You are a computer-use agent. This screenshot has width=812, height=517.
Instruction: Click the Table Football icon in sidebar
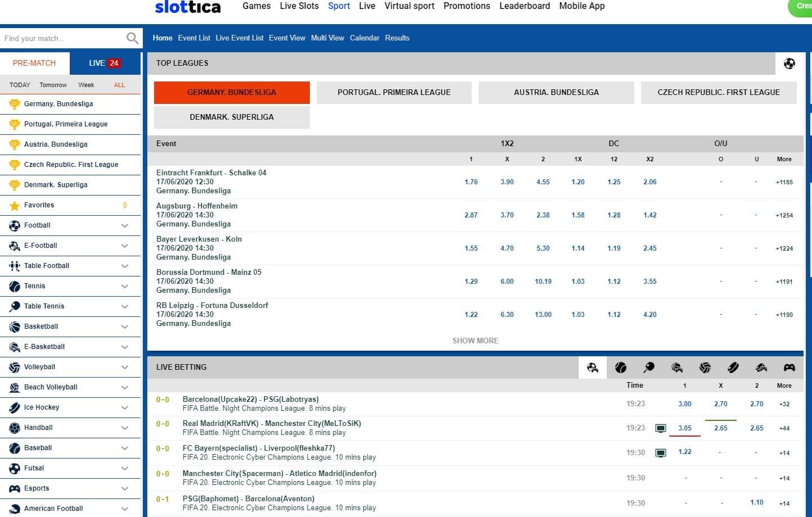click(15, 266)
